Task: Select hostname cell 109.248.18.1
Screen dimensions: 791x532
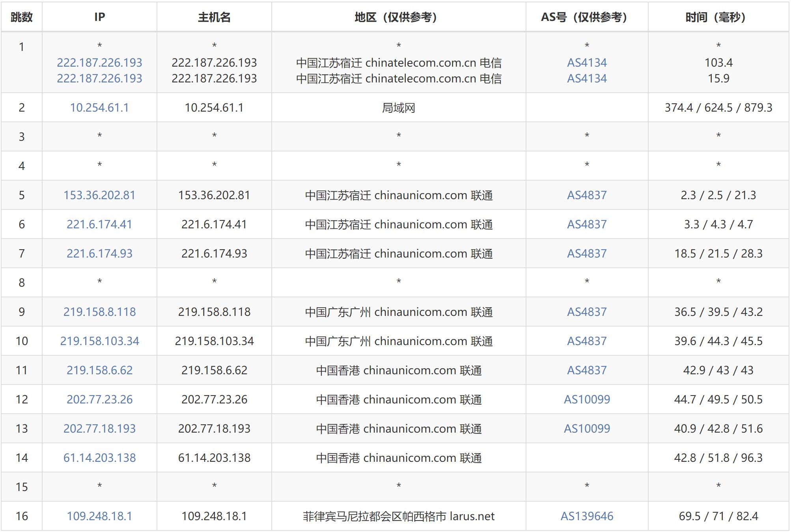Action: [214, 516]
